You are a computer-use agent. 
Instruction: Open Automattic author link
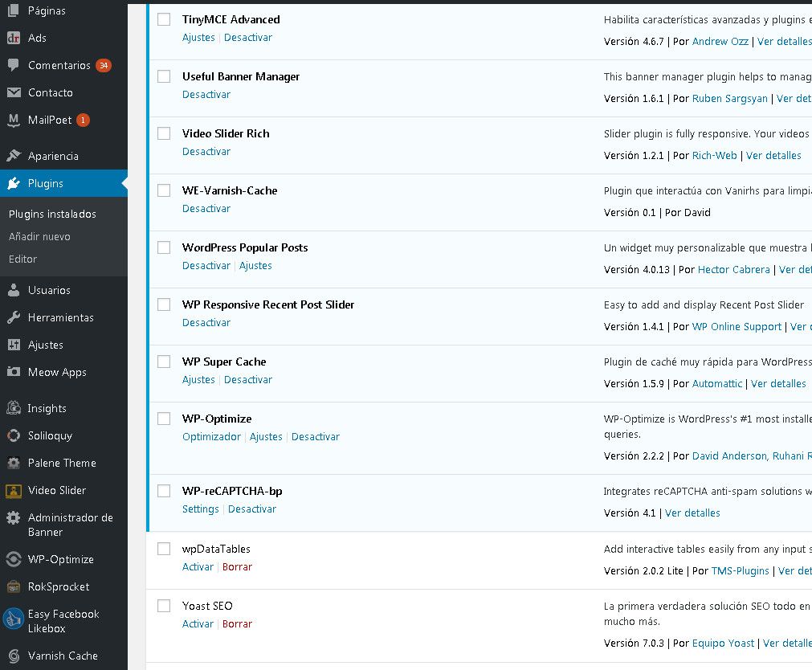tap(716, 383)
